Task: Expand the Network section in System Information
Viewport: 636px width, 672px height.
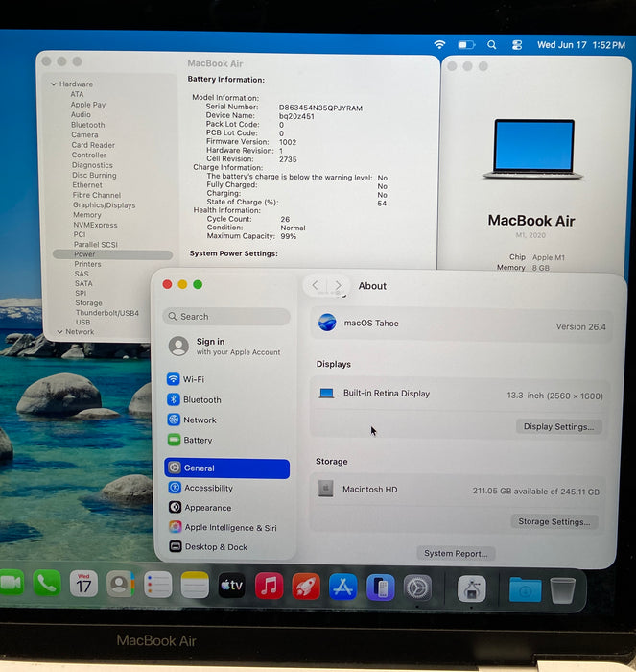Action: tap(60, 332)
